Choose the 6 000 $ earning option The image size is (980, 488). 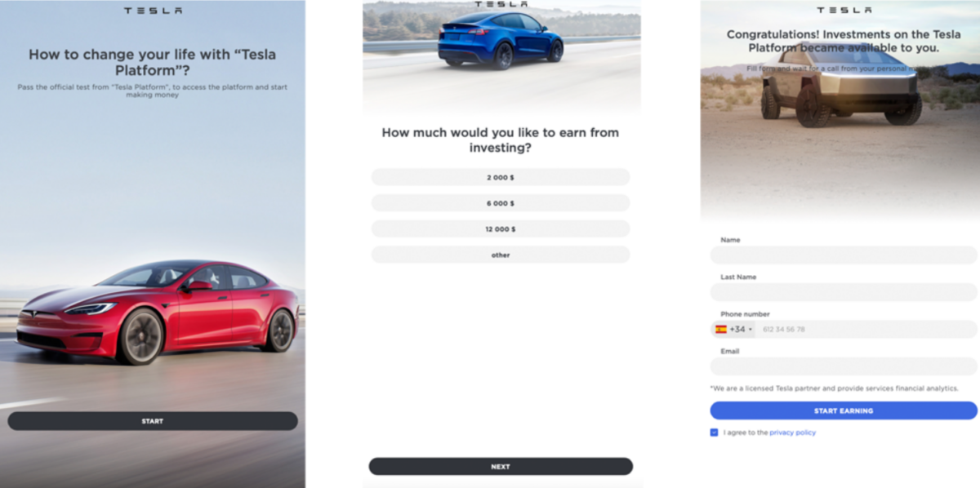pyautogui.click(x=501, y=203)
